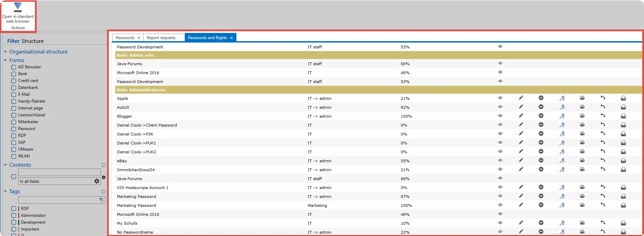Screen dimensions: 644x236
Task: Click the tag icon in the Tags search box
Action: pos(102,200)
